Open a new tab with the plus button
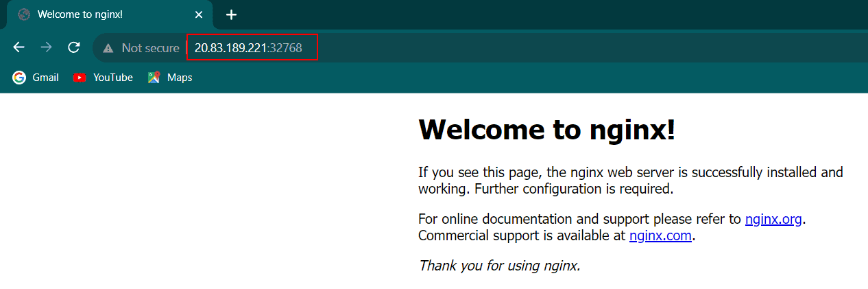 point(231,14)
